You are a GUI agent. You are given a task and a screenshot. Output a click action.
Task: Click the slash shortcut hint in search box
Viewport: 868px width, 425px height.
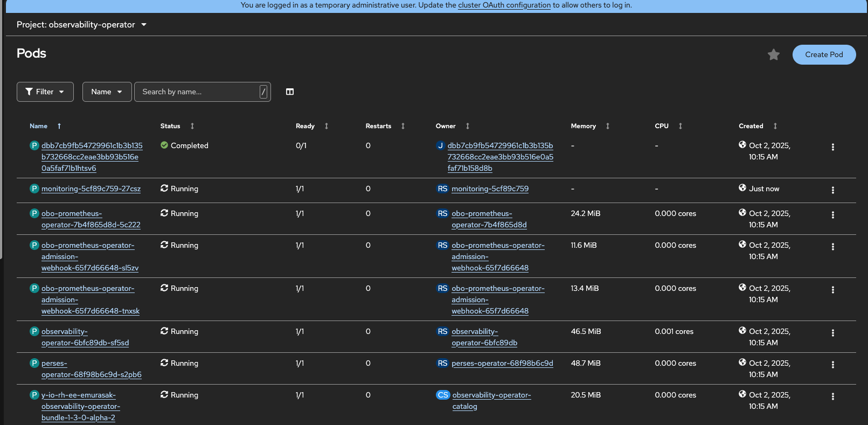tap(263, 92)
